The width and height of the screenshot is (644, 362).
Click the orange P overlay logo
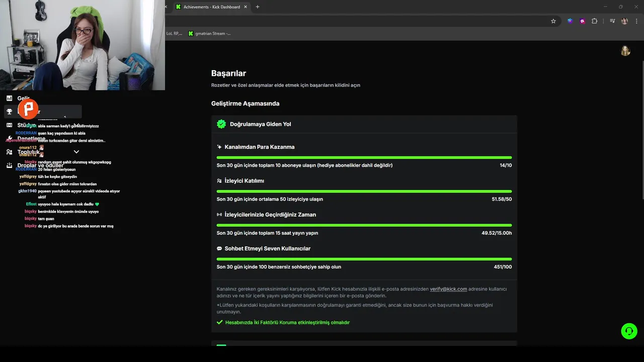pos(28,109)
